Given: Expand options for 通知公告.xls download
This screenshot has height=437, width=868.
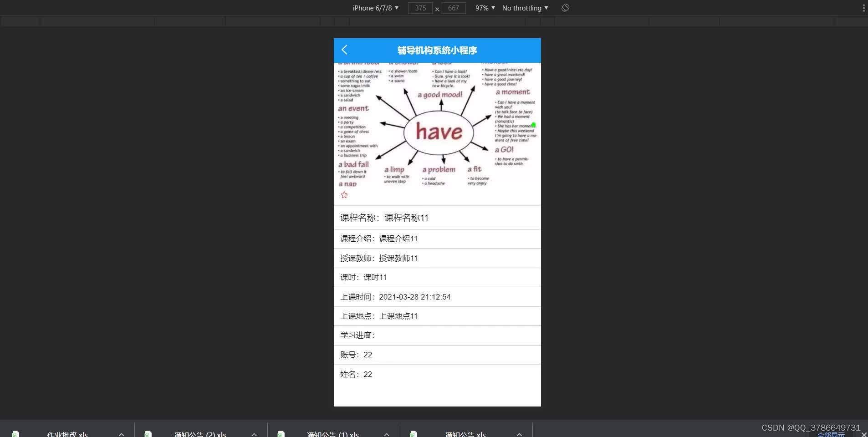Looking at the screenshot, I should pos(519,434).
